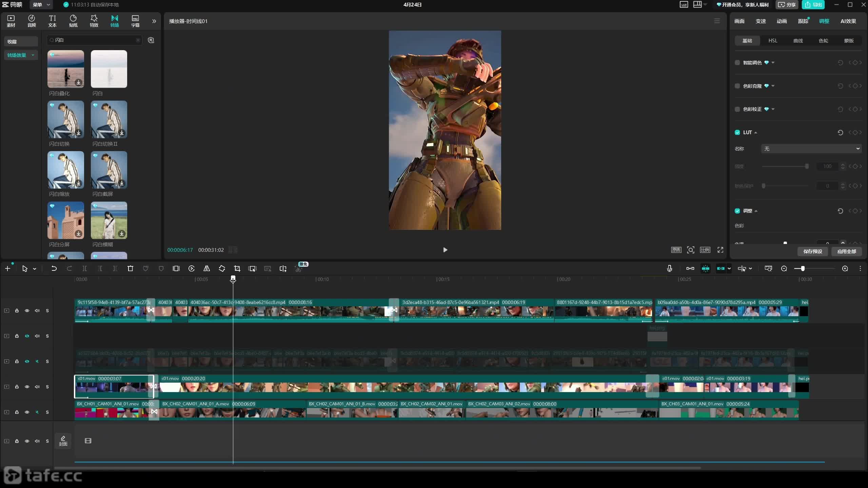
Task: Click the 导出 export button
Action: [x=813, y=5]
